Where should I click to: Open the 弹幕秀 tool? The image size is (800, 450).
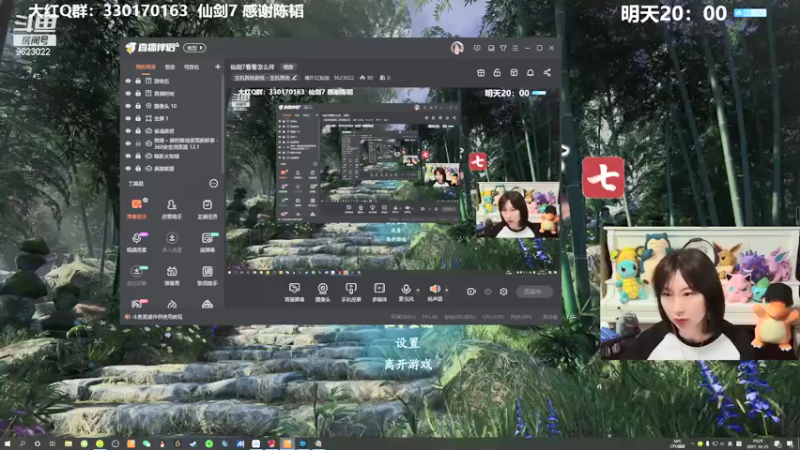point(171,276)
